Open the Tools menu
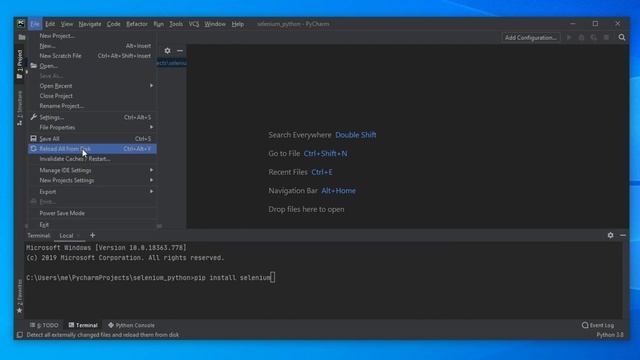Image resolution: width=640 pixels, height=360 pixels. (x=176, y=24)
